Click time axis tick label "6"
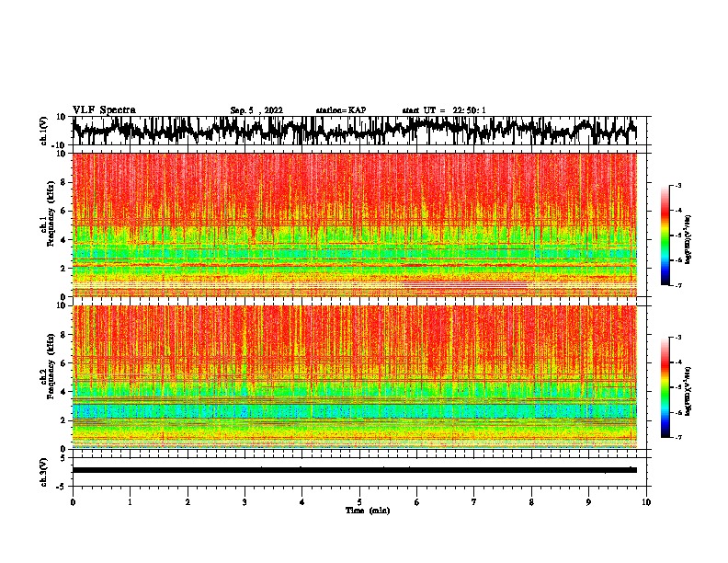The height and width of the screenshot is (563, 728). point(417,502)
